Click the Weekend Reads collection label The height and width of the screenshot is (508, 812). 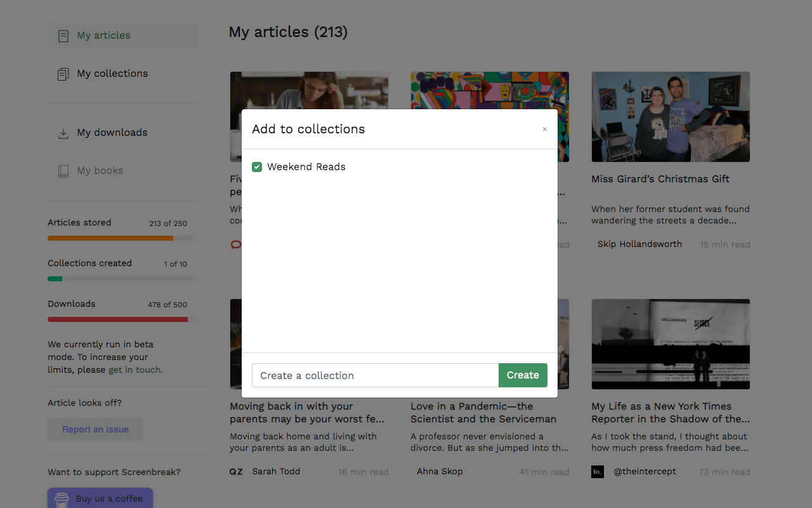click(x=306, y=167)
